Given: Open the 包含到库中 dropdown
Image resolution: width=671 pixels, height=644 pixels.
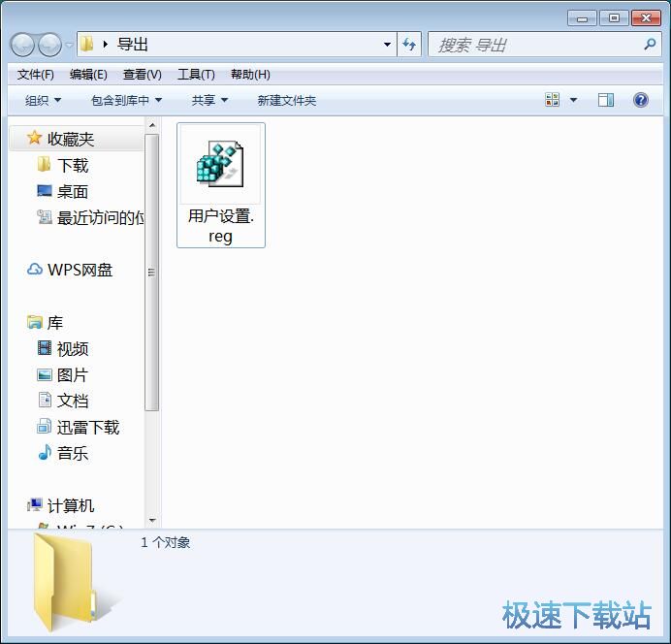Looking at the screenshot, I should (x=127, y=101).
